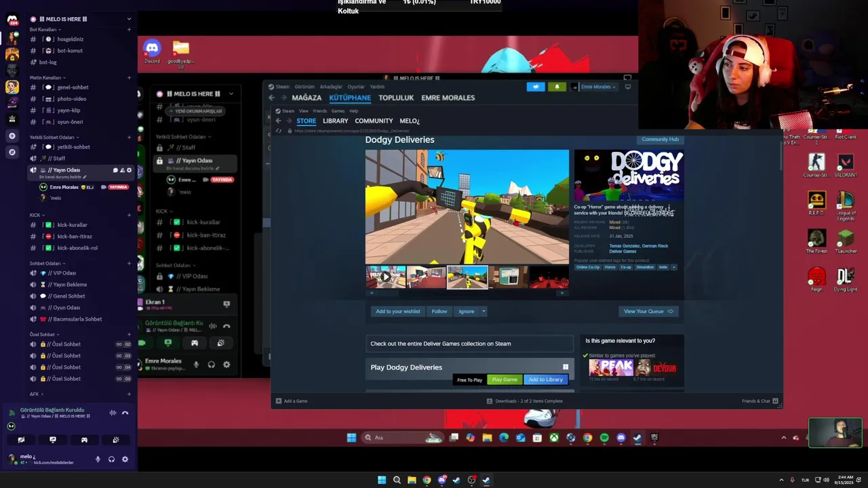The height and width of the screenshot is (488, 868).
Task: Click Steam announcements megaphone icon
Action: tap(536, 87)
